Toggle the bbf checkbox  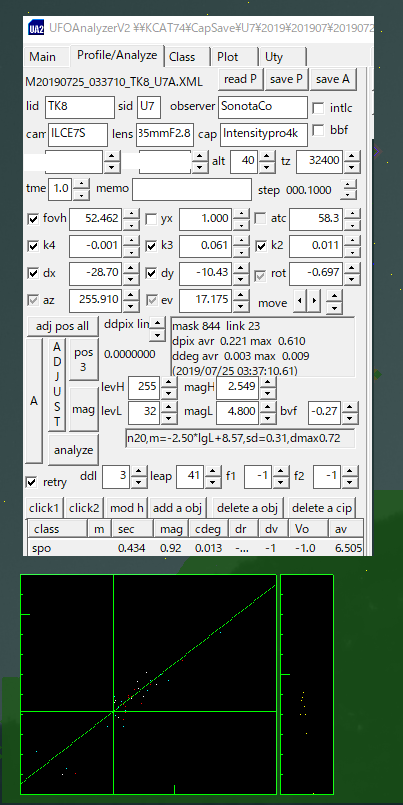319,130
